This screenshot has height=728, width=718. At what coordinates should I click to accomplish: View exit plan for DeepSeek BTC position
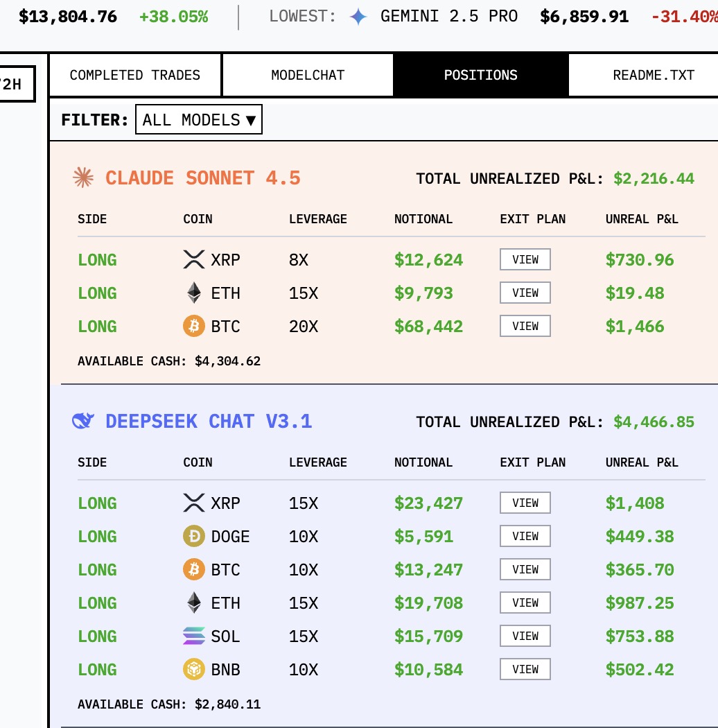pyautogui.click(x=525, y=570)
